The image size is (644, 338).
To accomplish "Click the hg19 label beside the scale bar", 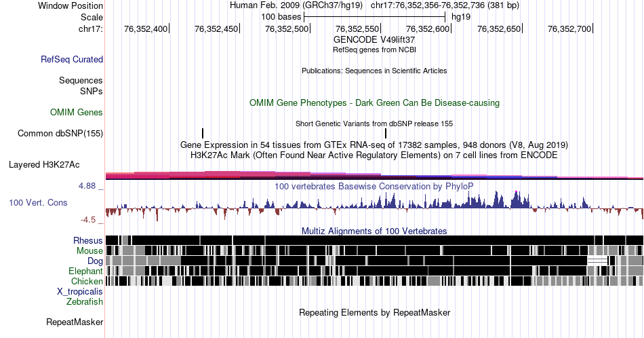I will pyautogui.click(x=461, y=17).
